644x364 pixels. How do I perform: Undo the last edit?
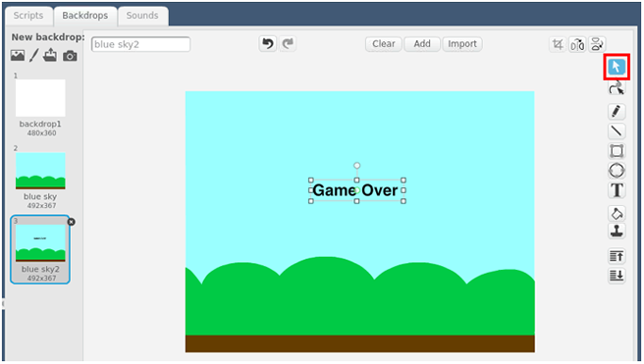268,43
